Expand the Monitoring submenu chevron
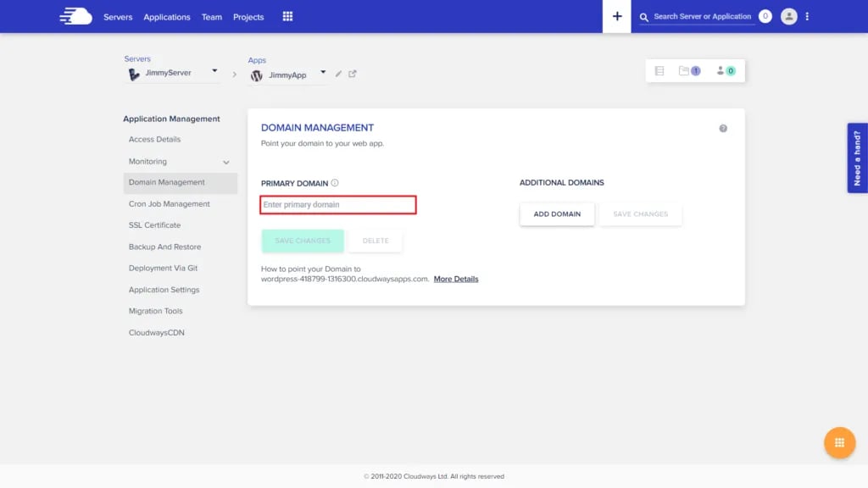868x488 pixels. 225,162
